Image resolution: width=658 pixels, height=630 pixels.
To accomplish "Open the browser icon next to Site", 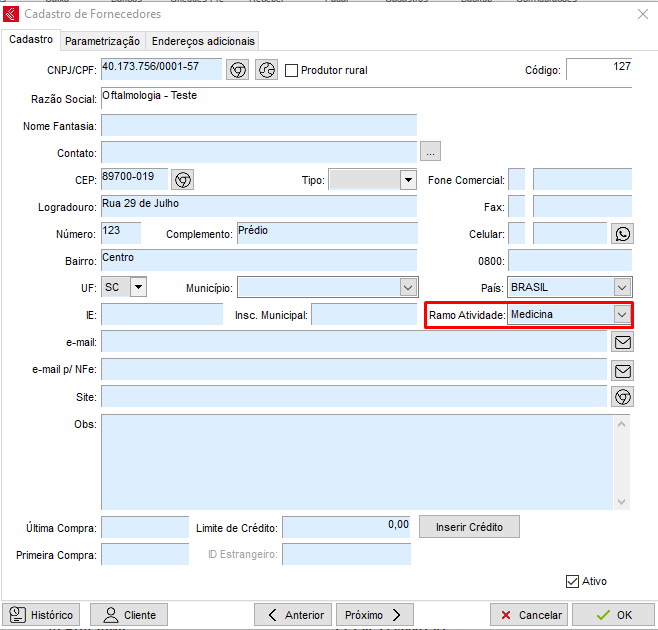I will [622, 397].
